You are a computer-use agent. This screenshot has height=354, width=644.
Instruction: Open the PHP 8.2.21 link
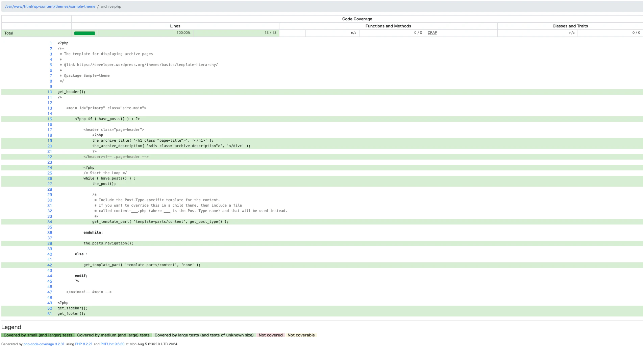83,344
